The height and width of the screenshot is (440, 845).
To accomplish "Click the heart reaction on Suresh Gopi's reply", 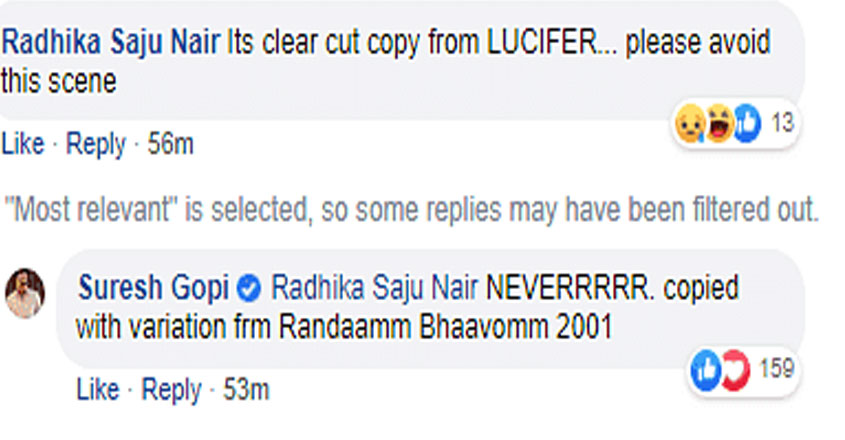I will pos(736,370).
